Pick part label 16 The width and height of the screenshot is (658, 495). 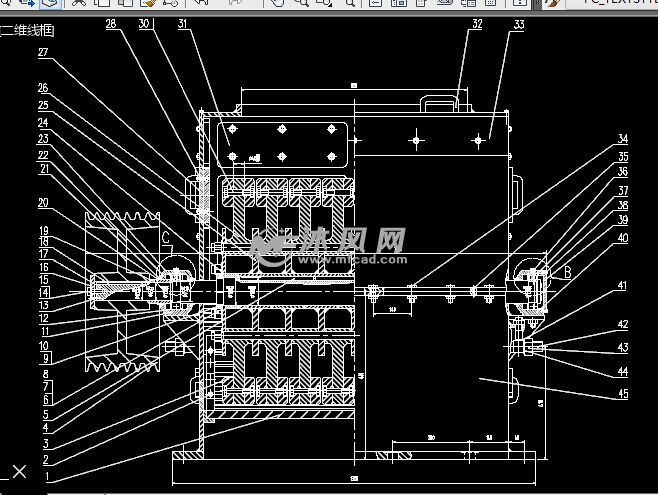pos(44,267)
